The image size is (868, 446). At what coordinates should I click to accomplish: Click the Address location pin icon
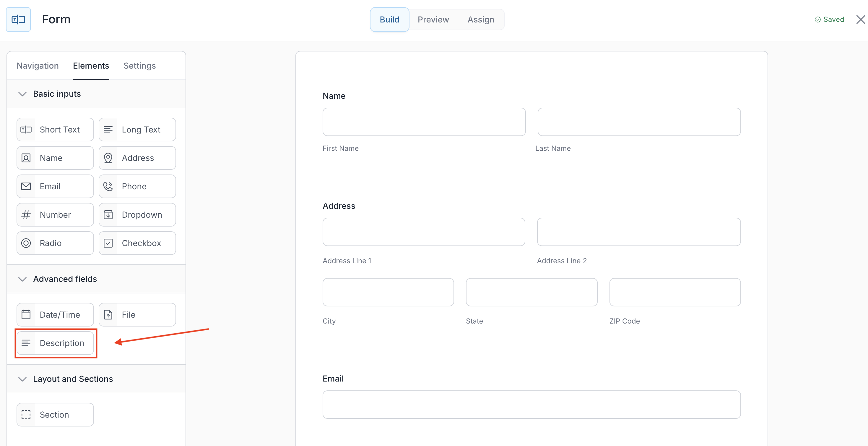point(108,158)
